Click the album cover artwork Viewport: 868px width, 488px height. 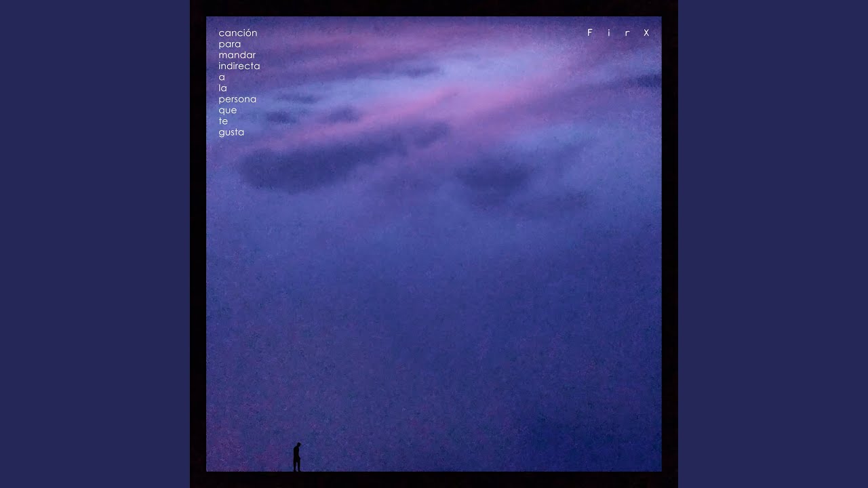[434, 244]
